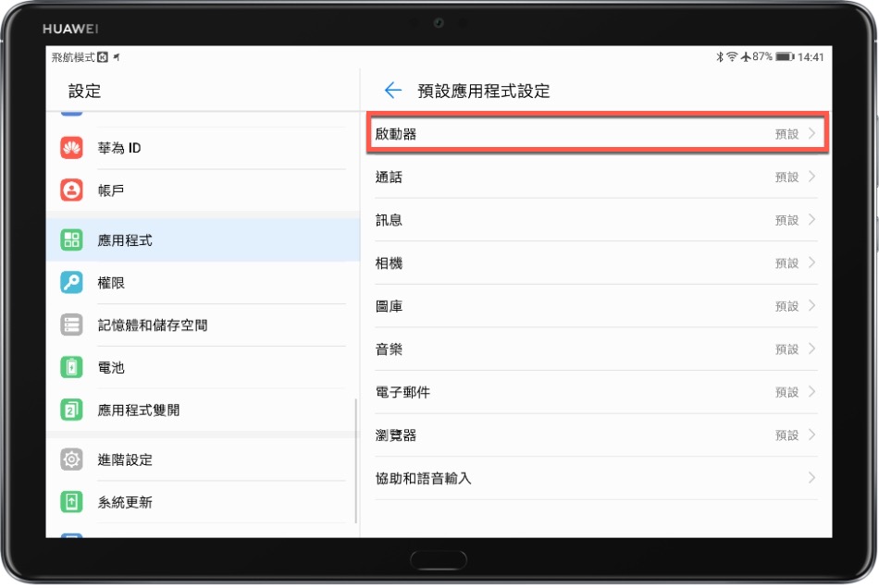Tap the chevron on the 音樂 row

[811, 349]
